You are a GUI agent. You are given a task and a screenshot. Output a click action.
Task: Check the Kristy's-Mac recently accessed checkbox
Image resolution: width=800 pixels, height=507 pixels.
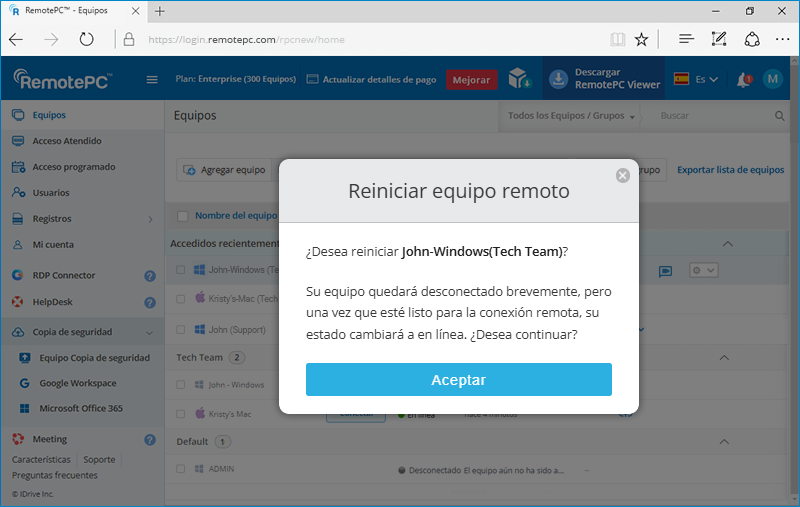[181, 299]
